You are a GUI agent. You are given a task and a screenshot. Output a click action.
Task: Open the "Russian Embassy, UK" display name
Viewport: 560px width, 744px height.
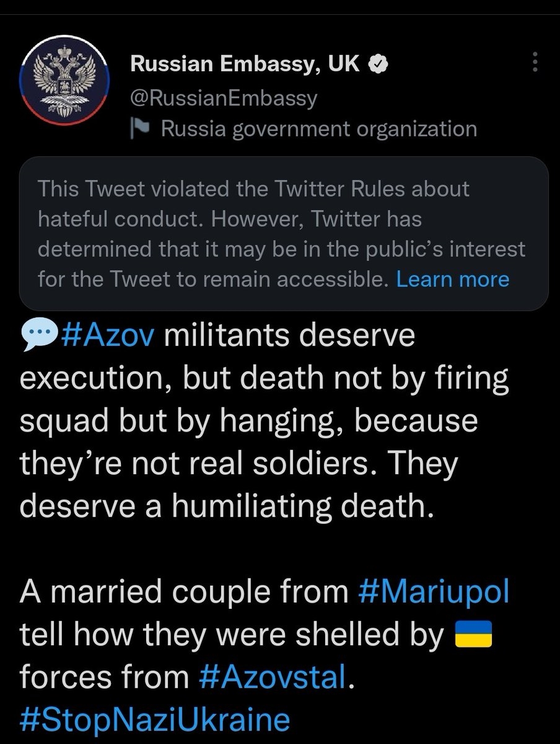click(245, 64)
